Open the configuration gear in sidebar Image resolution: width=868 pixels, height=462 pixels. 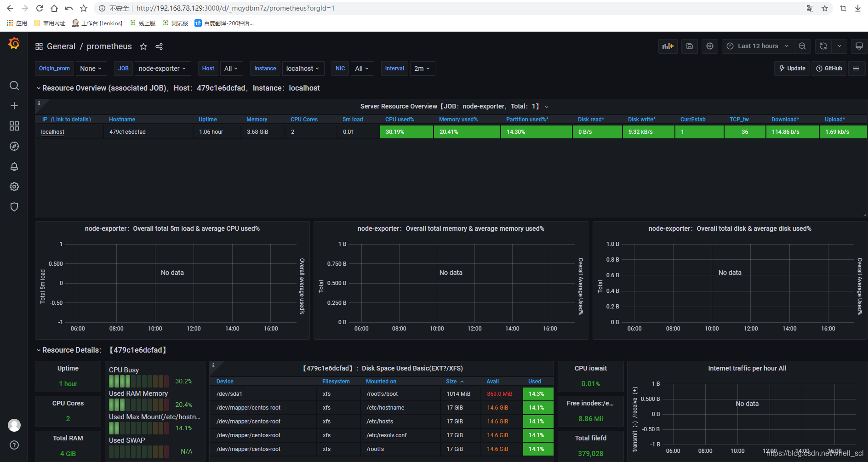click(14, 187)
